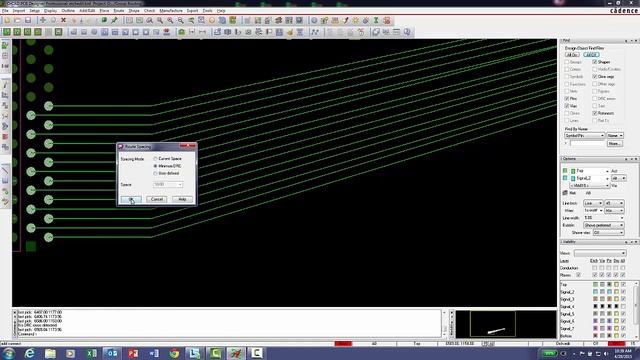Click the blue globe toolbar icon
This screenshot has height=360, width=640.
tap(314, 20)
